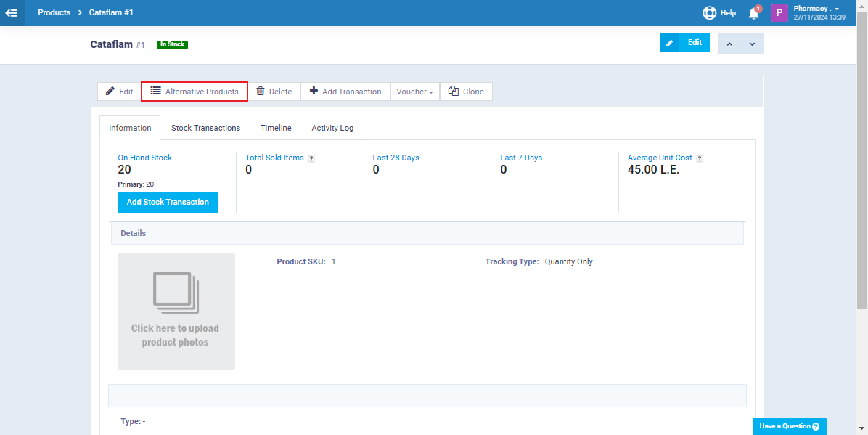This screenshot has width=868, height=435.
Task: Upload product photos via the placeholder image
Action: [176, 312]
